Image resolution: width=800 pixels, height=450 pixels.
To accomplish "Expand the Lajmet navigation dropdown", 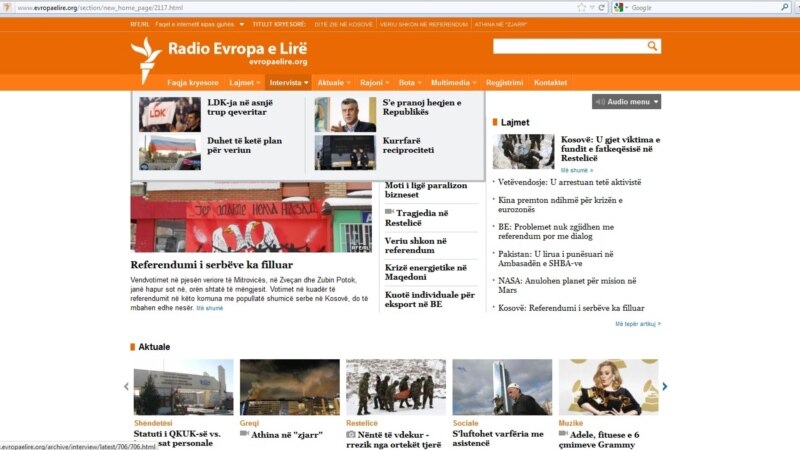I will (x=244, y=82).
